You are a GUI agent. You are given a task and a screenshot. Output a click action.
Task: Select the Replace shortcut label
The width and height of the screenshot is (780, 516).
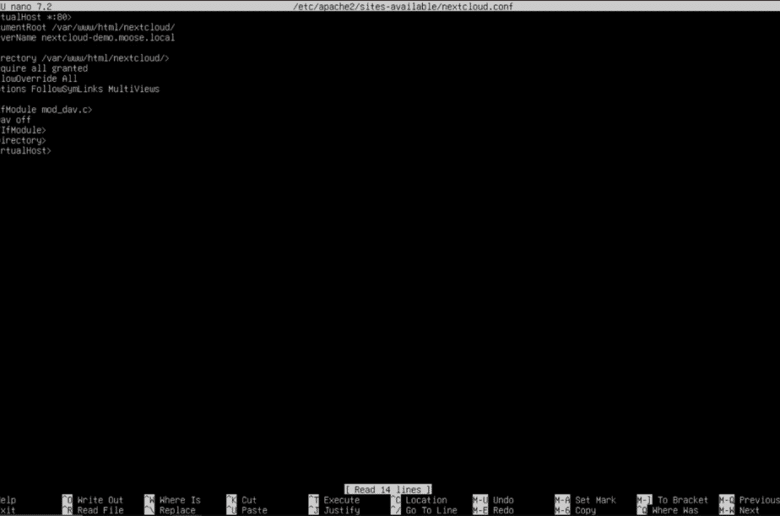pos(177,511)
